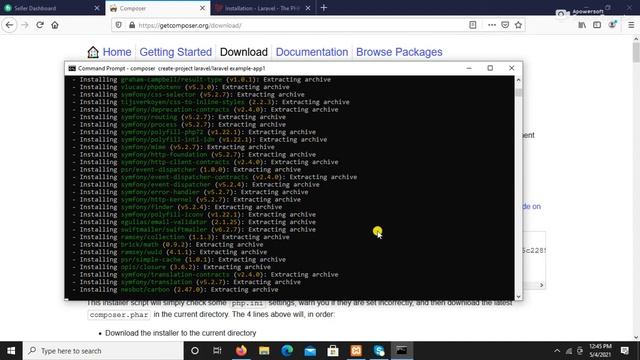The width and height of the screenshot is (640, 360).
Task: Open the Firefox hamburger menu
Action: coord(631,25)
